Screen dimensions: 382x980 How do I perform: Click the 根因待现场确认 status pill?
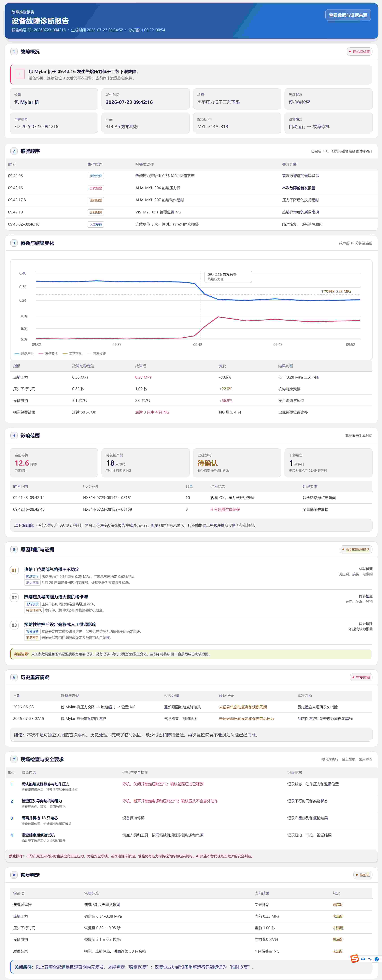356,549
